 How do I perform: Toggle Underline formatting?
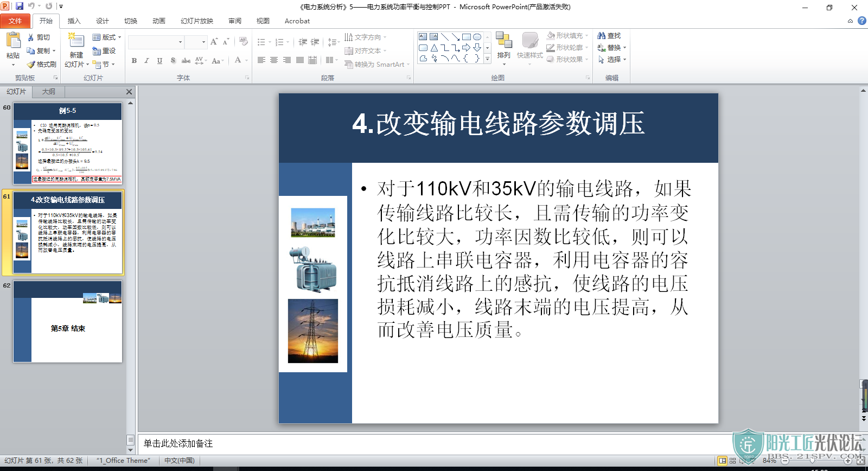point(159,60)
